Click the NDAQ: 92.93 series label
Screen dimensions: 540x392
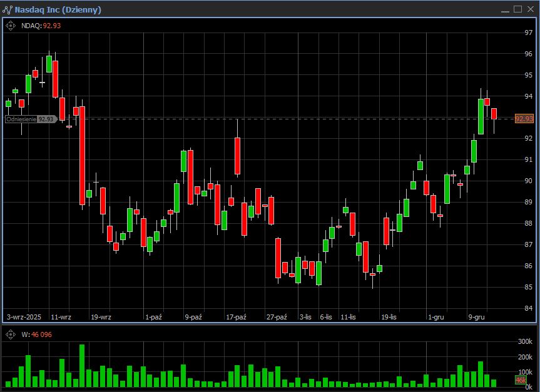41,26
